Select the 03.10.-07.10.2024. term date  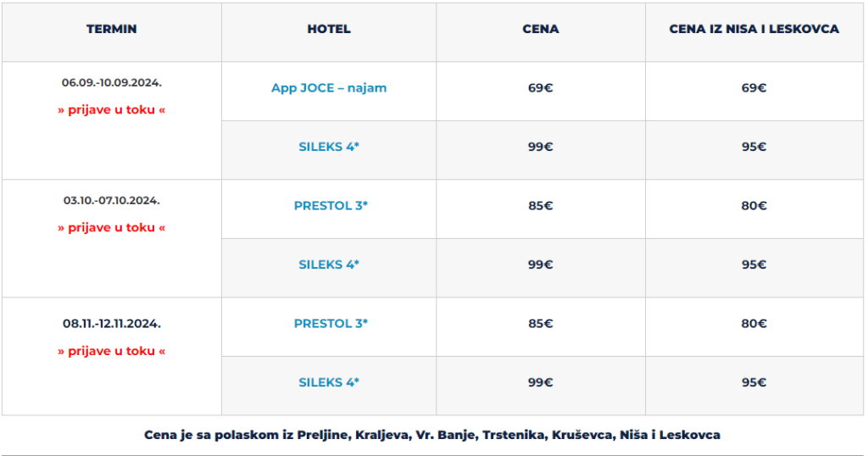111,201
